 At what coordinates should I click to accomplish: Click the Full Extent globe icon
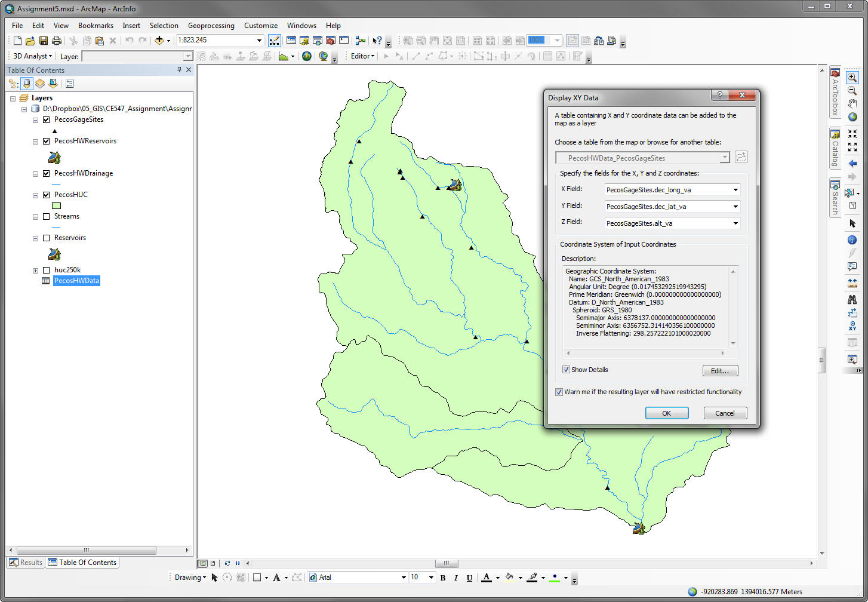pyautogui.click(x=852, y=117)
